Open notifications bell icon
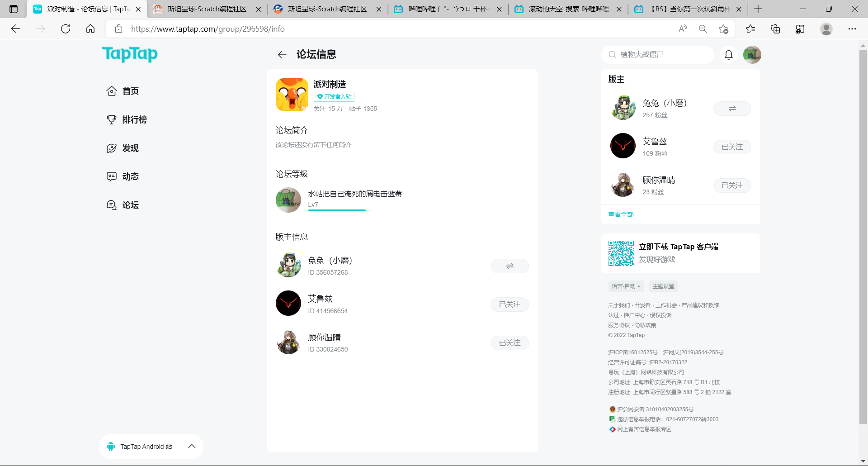This screenshot has height=466, width=868. click(x=729, y=55)
